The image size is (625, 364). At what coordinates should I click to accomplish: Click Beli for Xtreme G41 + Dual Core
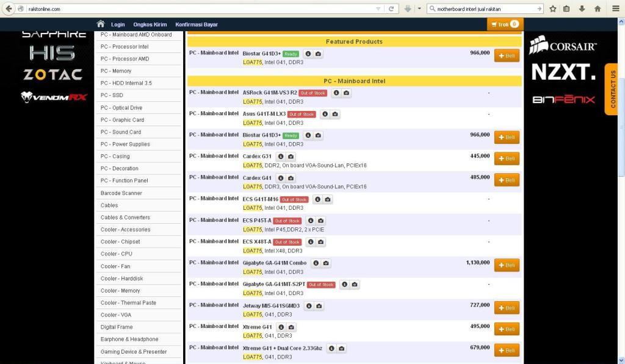(x=507, y=351)
